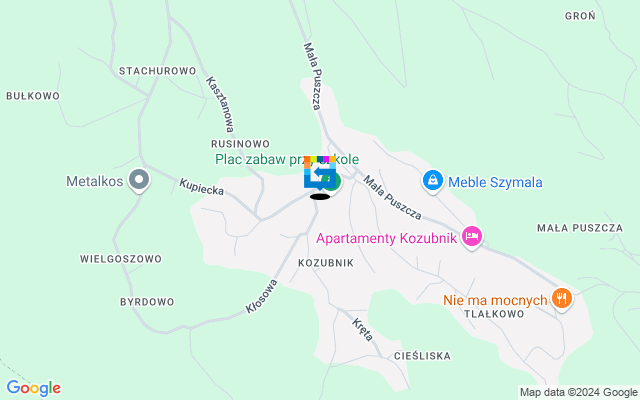Click the Google logo
Viewport: 640px width, 400px height.
(x=33, y=388)
